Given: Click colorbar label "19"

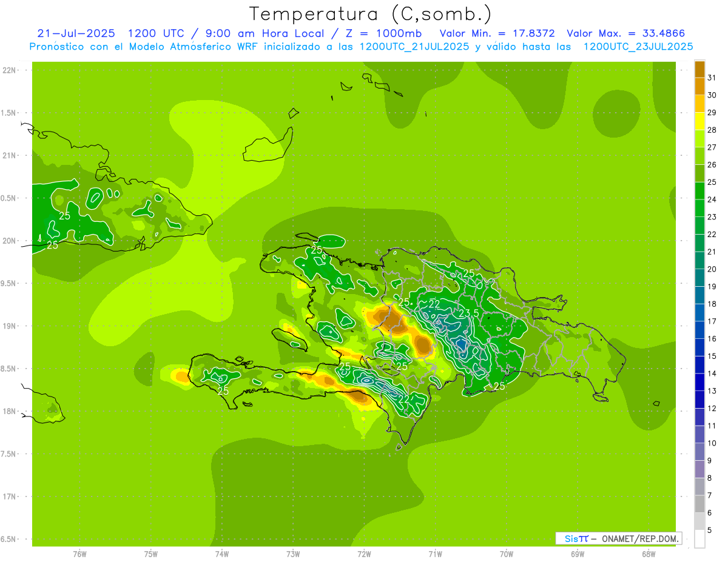Looking at the screenshot, I should 712,286.
